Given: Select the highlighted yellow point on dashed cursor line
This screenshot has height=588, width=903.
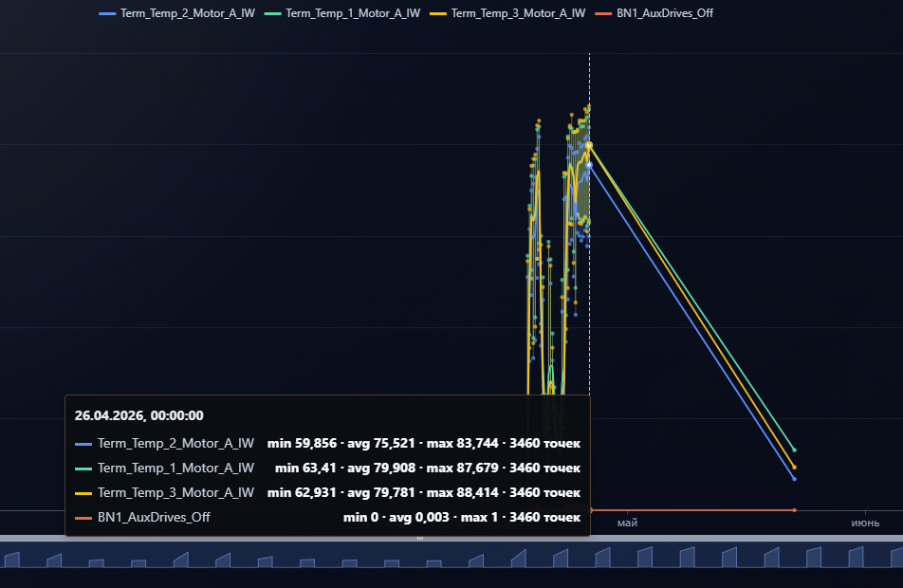Looking at the screenshot, I should [x=589, y=146].
